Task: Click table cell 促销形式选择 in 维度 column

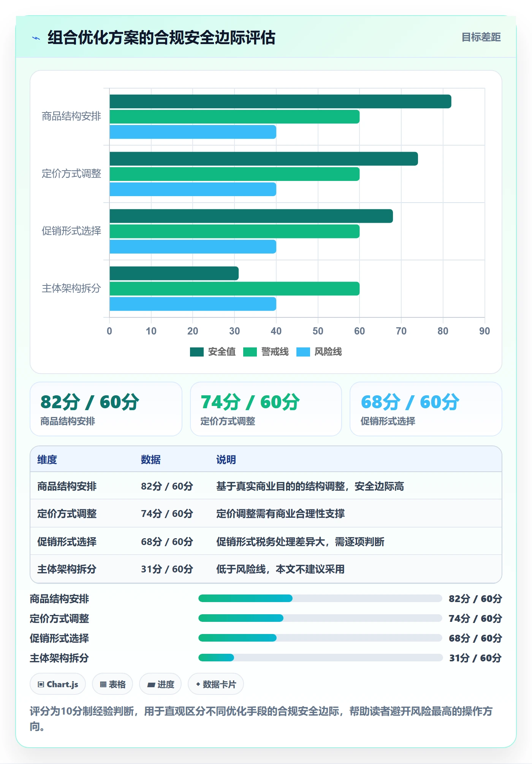Action: pos(67,542)
